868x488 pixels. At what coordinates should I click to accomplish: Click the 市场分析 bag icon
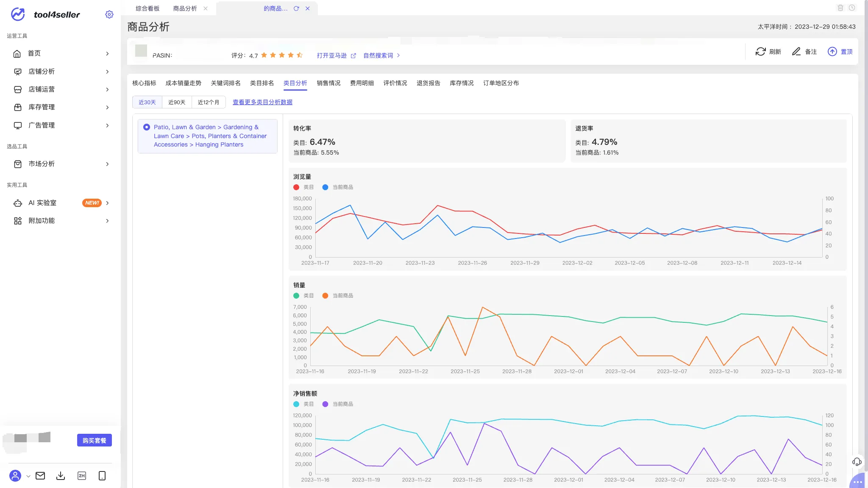(17, 164)
